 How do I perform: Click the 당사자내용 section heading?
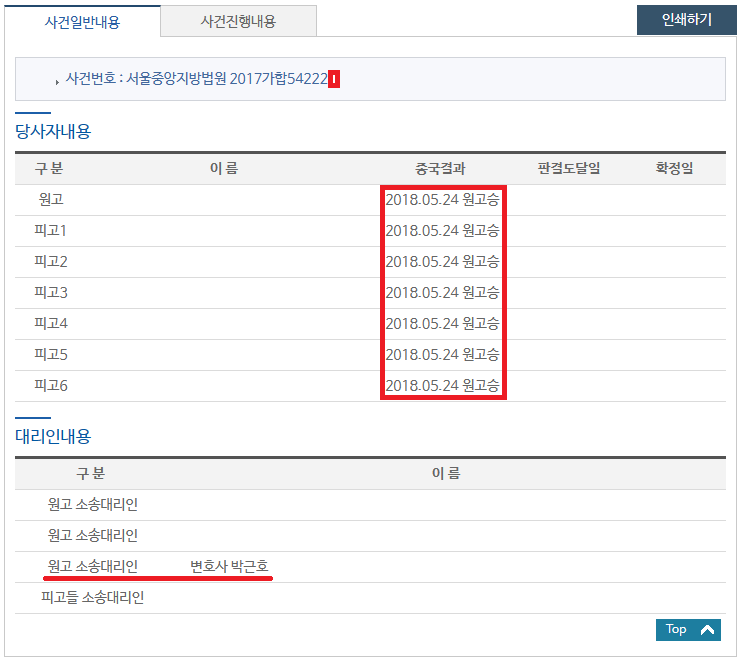pyautogui.click(x=52, y=131)
